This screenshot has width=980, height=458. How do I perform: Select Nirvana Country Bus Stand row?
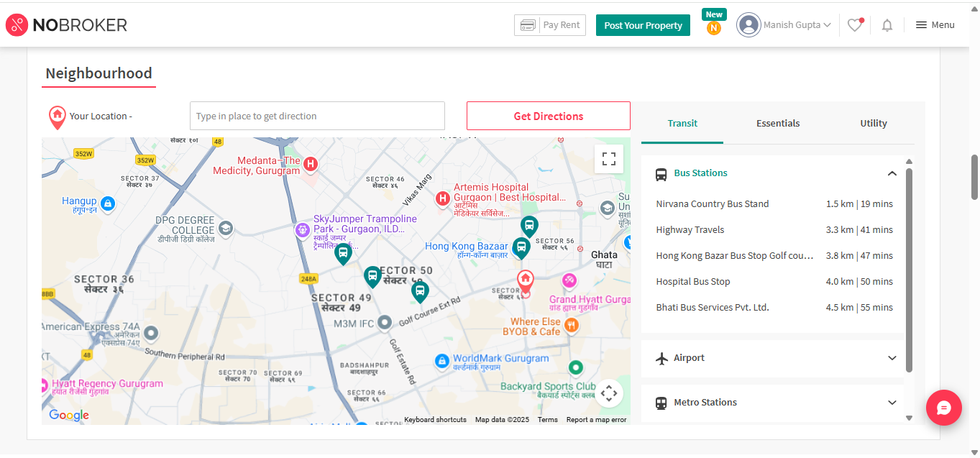(x=774, y=204)
